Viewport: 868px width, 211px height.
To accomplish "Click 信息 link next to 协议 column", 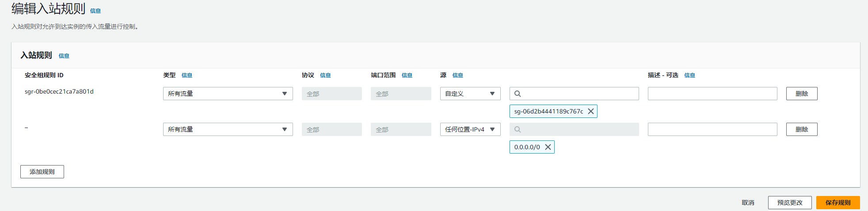I will pos(325,75).
